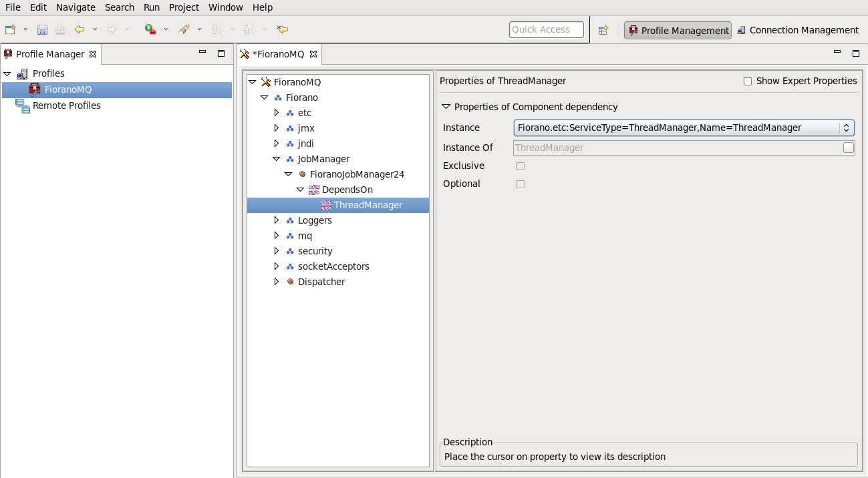Click the Instance Of field button

[849, 148]
